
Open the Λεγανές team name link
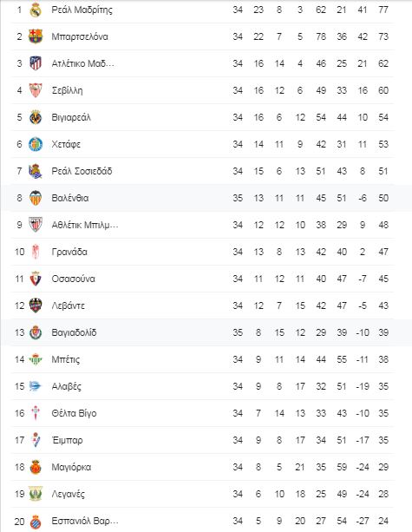pos(69,494)
